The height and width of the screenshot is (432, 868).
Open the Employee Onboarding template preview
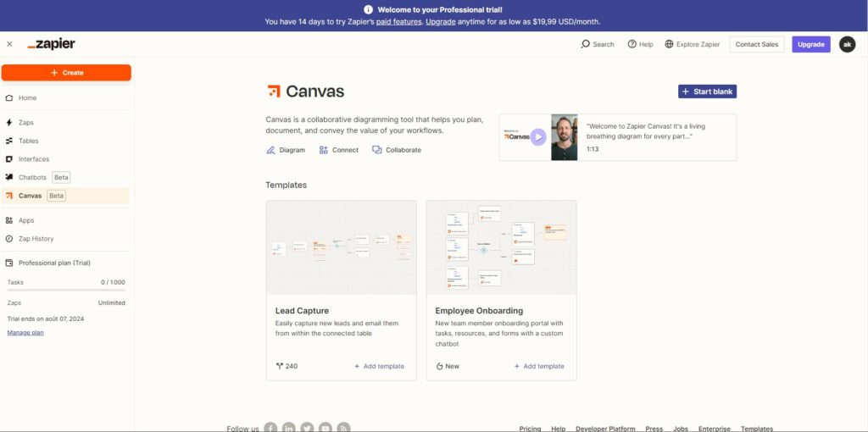tap(501, 247)
